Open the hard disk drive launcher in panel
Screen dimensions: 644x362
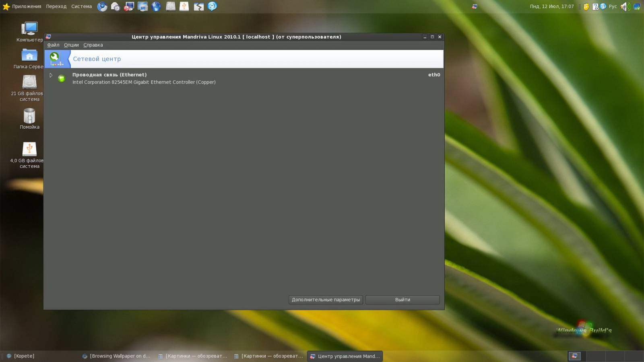(x=171, y=6)
